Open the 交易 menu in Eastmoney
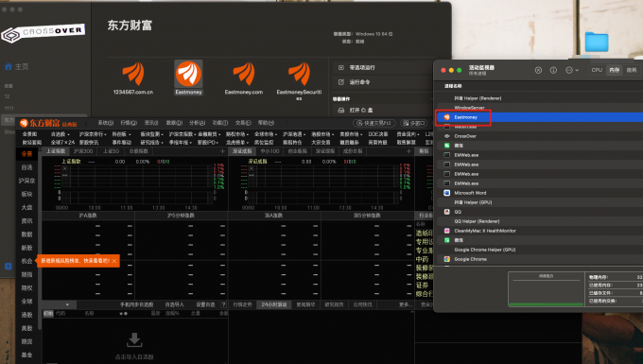This screenshot has width=643, height=364. pyautogui.click(x=243, y=123)
